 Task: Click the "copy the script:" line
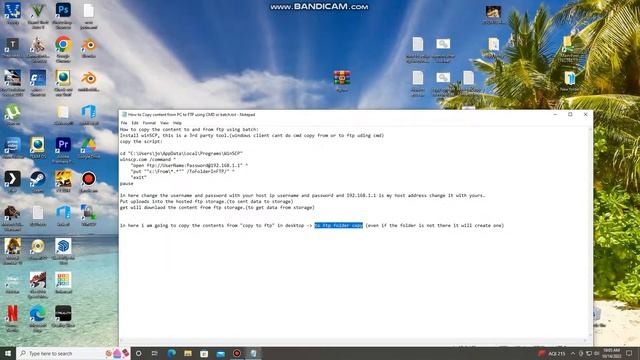[x=141, y=142]
